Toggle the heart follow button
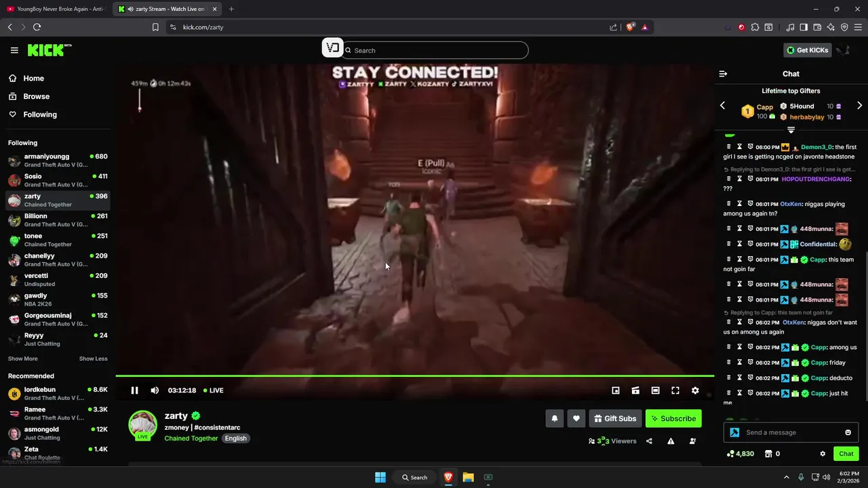The image size is (868, 488). click(576, 419)
